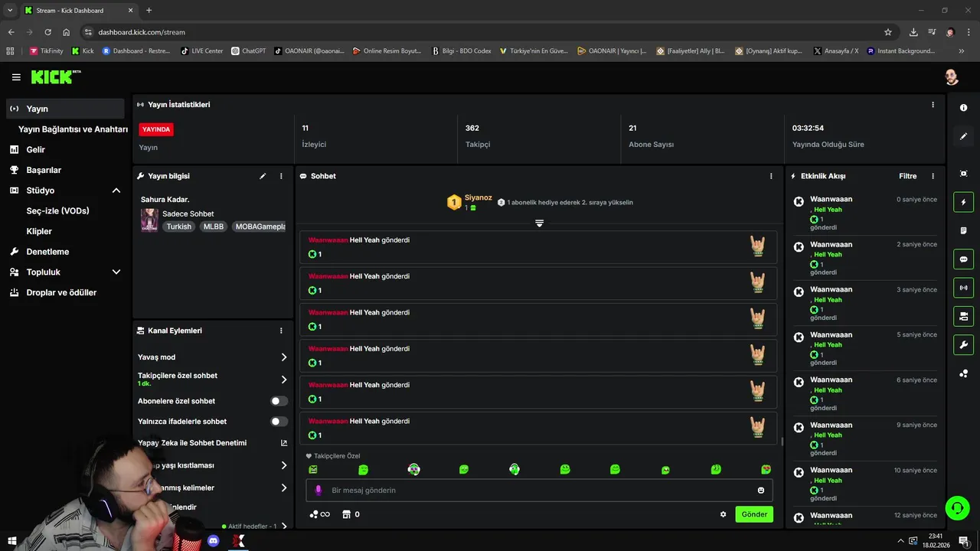
Task: Expand the yaş kısıtlaması row chevron
Action: coord(284,465)
